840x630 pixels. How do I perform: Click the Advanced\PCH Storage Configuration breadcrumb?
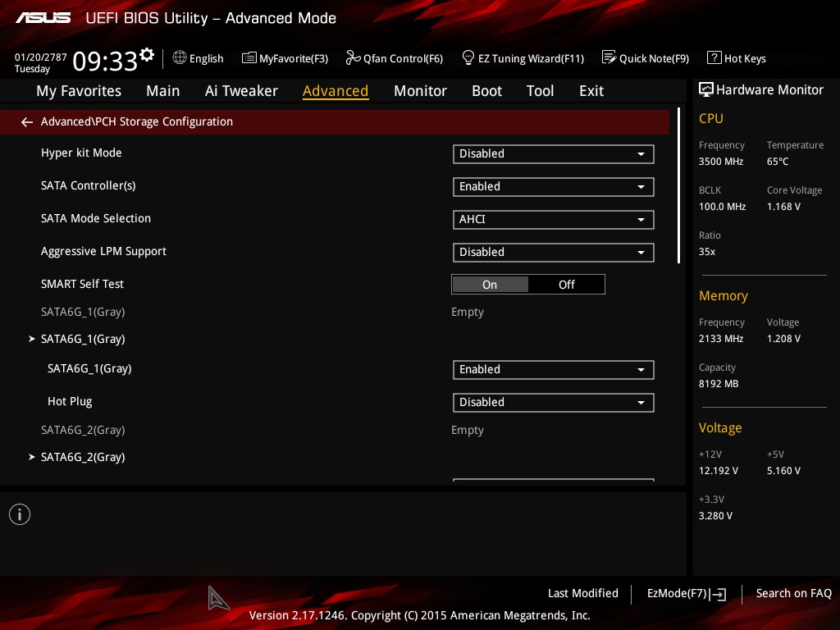pyautogui.click(x=137, y=121)
